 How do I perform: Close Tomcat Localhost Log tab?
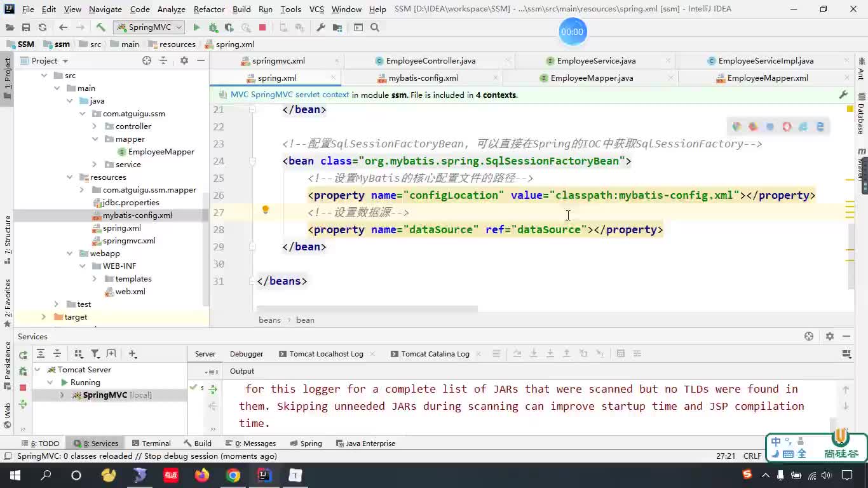coord(372,354)
